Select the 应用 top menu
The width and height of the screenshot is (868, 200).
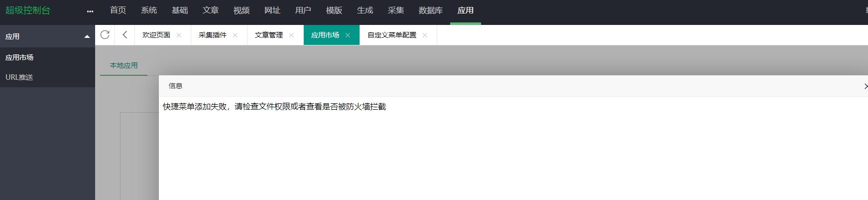(x=466, y=10)
